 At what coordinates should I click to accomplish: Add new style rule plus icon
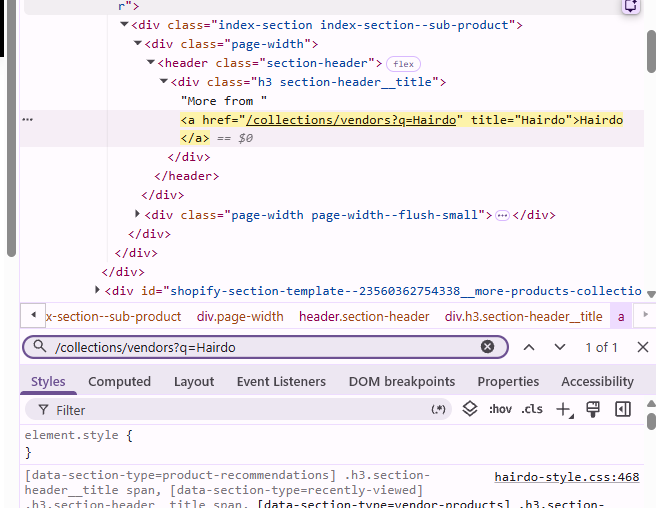[564, 410]
